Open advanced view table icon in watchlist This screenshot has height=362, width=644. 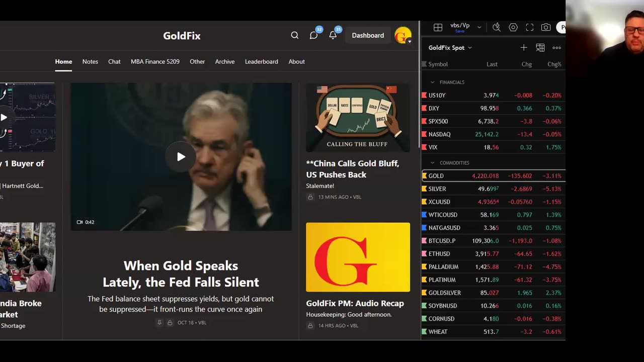coord(540,48)
